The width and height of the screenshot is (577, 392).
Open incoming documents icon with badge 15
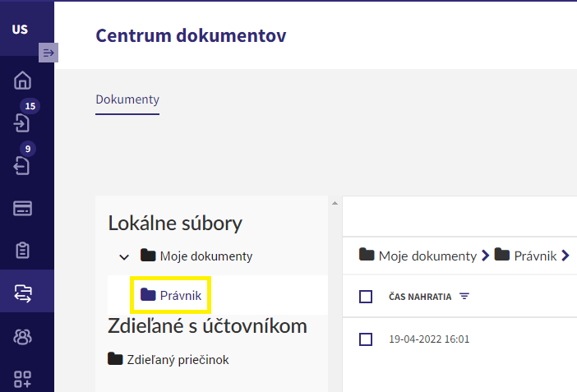click(x=22, y=122)
